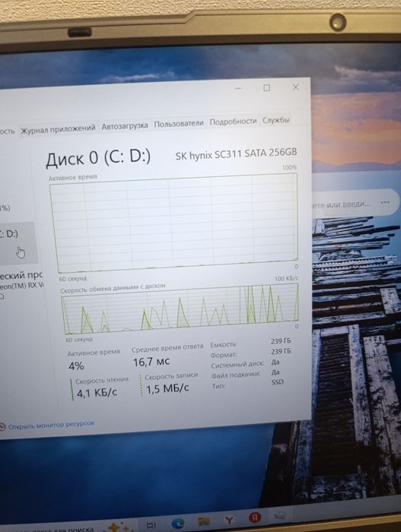Click the Активное время disk graph

[174, 222]
